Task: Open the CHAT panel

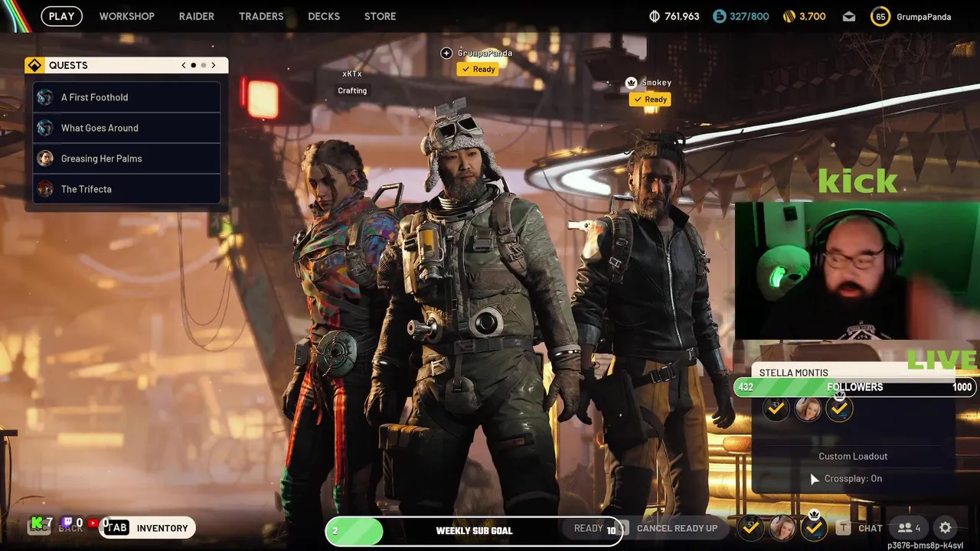Action: coord(871,528)
